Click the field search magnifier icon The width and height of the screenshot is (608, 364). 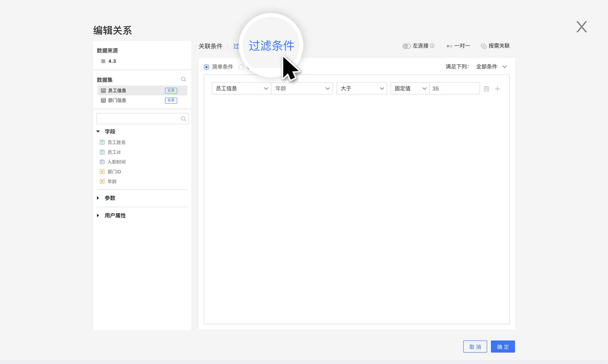[183, 119]
